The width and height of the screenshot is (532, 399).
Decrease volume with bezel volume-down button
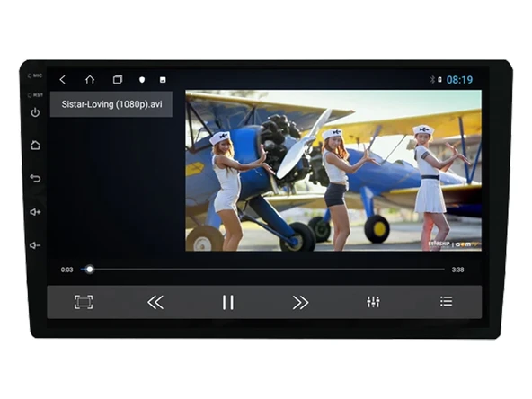click(x=35, y=245)
